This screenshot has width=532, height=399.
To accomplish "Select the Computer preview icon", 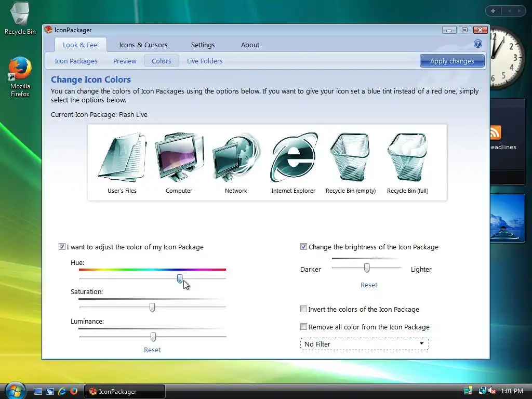I will [179, 157].
